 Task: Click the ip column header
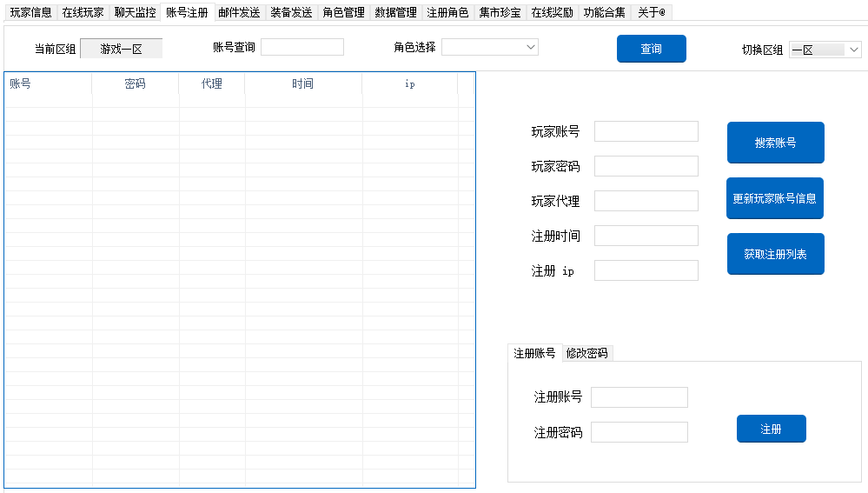click(409, 83)
